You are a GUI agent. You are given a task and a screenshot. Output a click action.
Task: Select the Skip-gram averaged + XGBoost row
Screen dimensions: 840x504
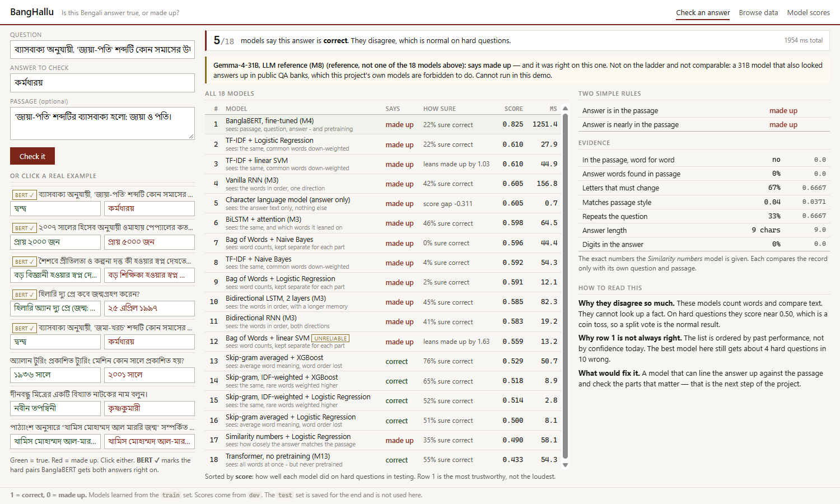[x=382, y=361]
